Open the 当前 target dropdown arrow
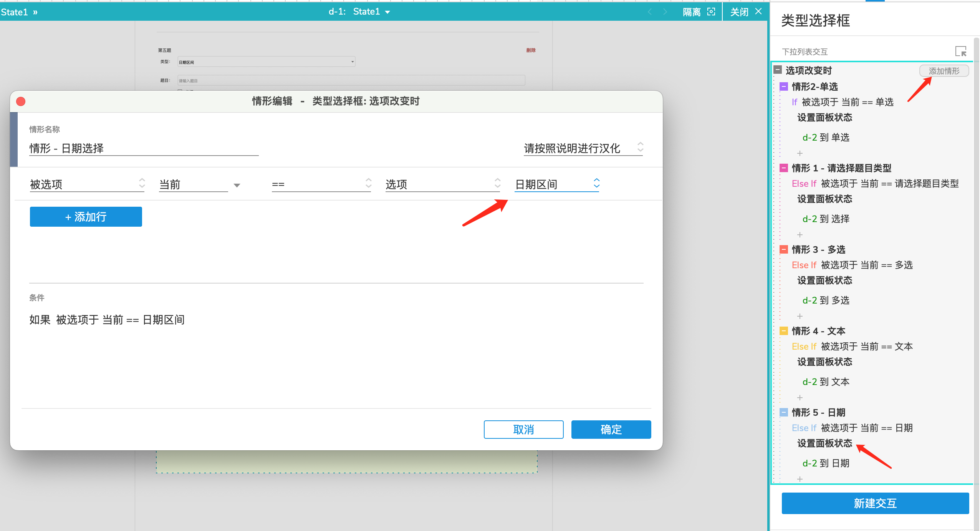980x531 pixels. pyautogui.click(x=237, y=185)
